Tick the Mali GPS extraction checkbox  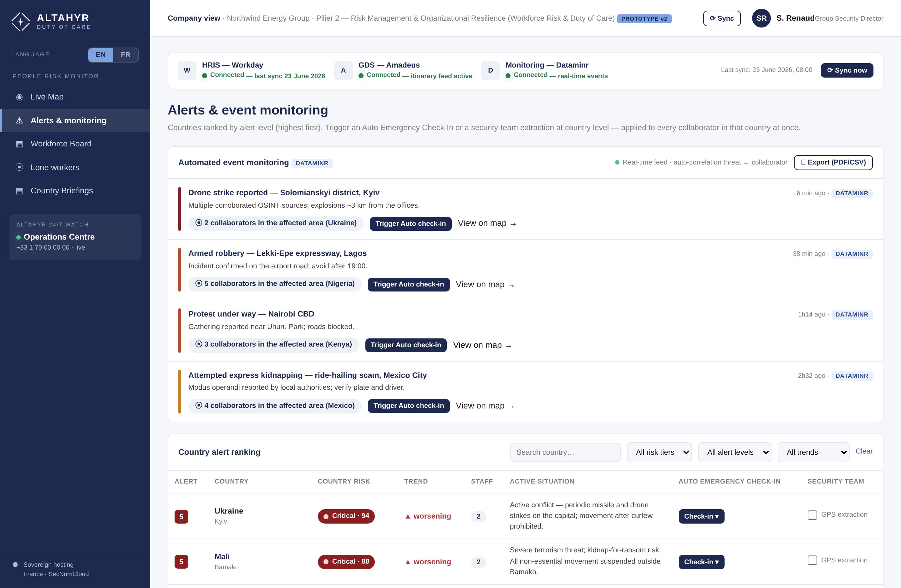click(x=812, y=560)
